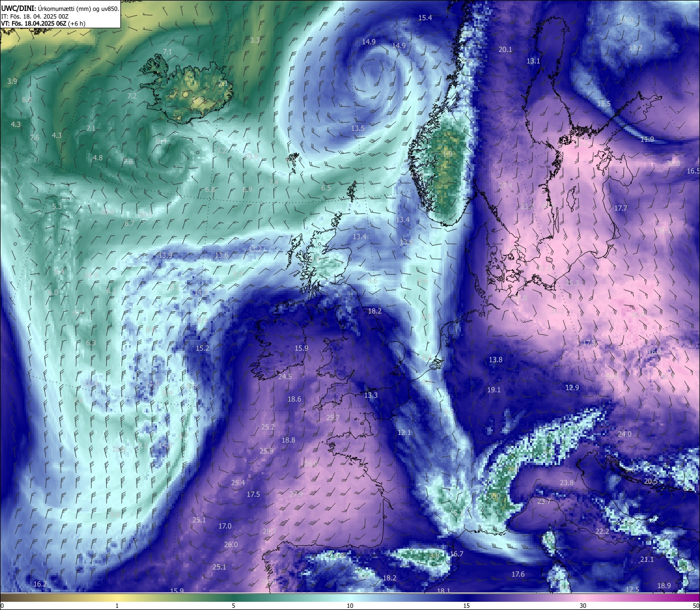Click the initial time line "IT: Fös. 18. 04. 2025 00Z"

[34, 16]
